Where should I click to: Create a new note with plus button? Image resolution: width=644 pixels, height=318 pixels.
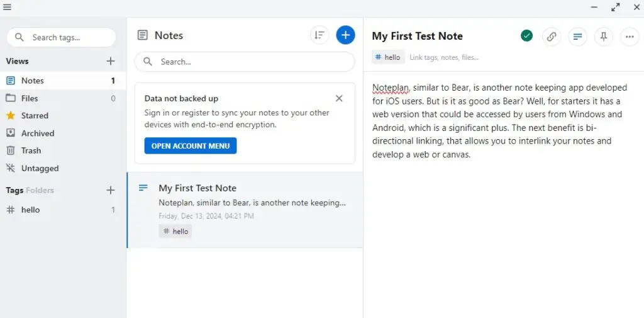pyautogui.click(x=345, y=35)
